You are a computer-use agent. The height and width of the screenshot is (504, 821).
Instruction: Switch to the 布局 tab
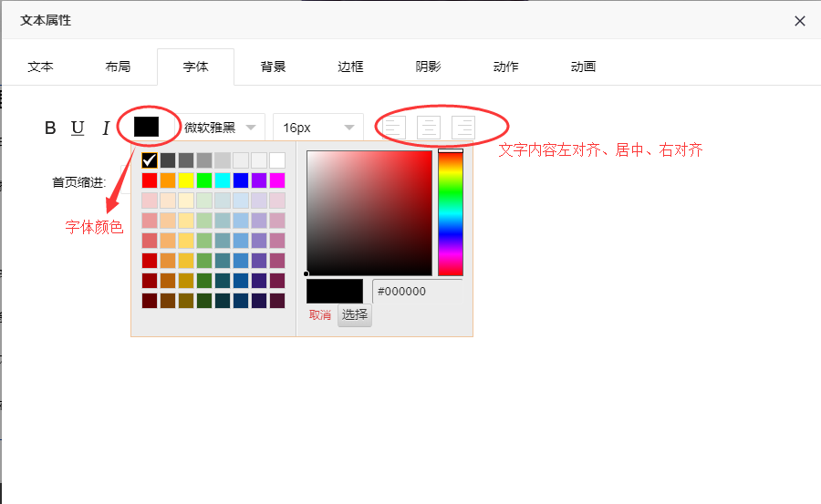pyautogui.click(x=118, y=67)
